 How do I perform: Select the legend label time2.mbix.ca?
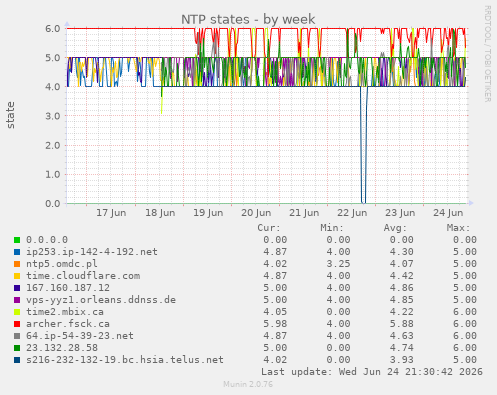(65, 312)
